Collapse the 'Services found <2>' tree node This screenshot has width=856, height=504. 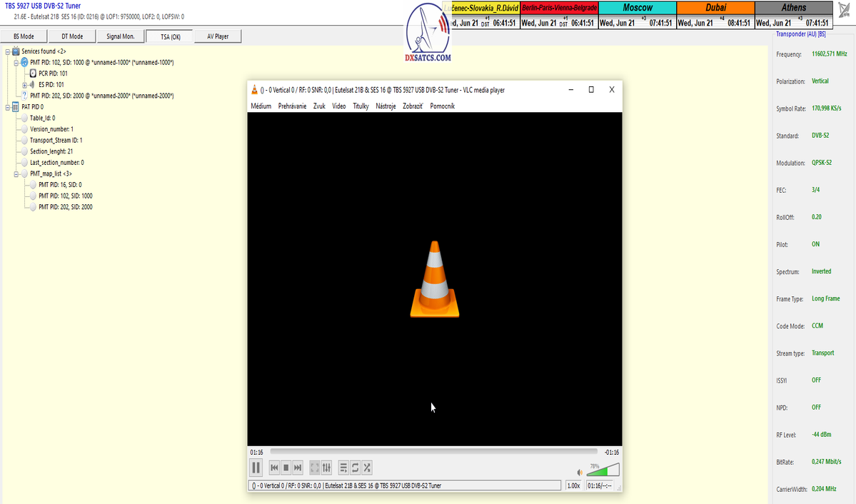pos(7,51)
